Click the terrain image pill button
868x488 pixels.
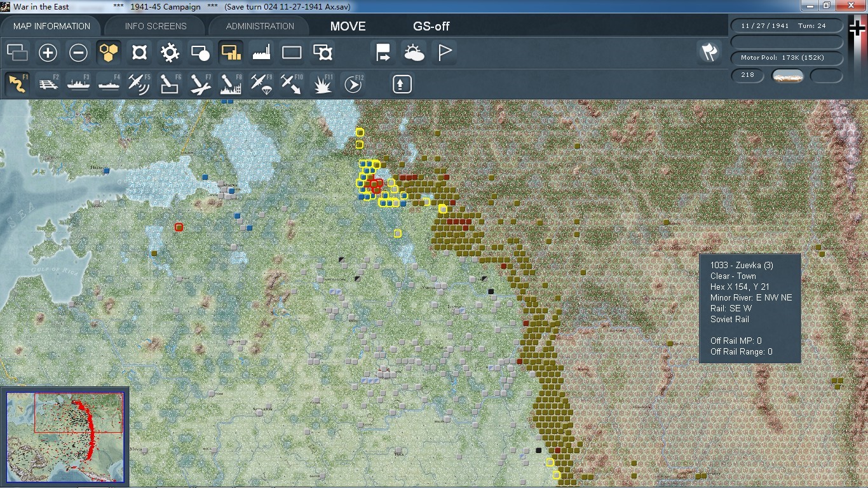787,76
